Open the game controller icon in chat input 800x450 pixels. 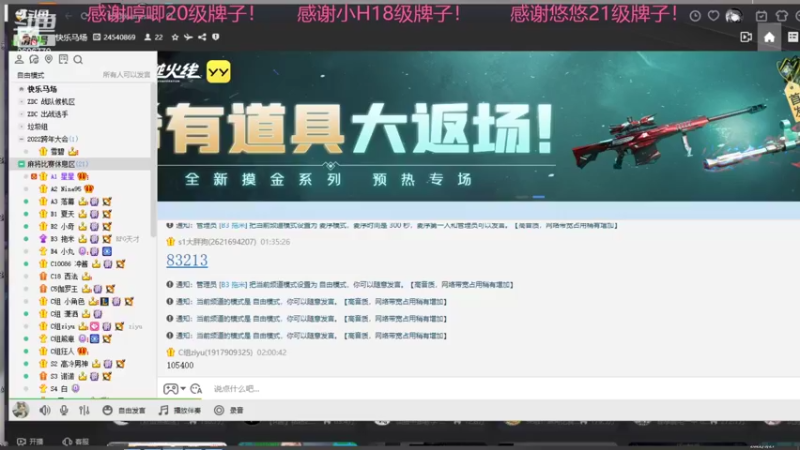coord(170,389)
